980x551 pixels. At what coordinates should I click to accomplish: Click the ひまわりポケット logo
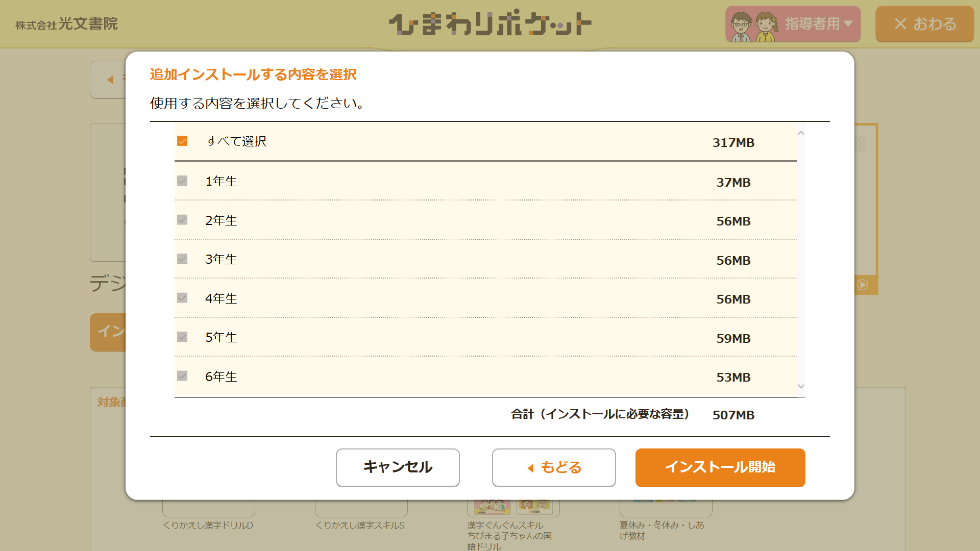pos(490,23)
